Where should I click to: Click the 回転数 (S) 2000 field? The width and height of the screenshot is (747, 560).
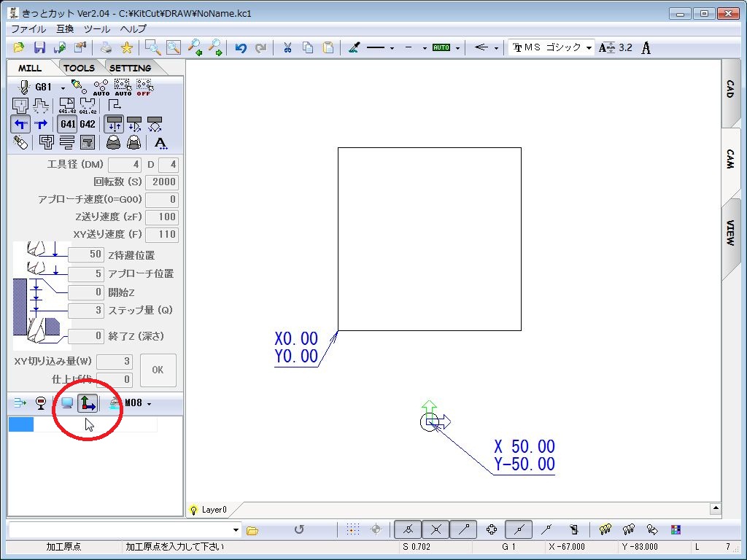coord(162,182)
